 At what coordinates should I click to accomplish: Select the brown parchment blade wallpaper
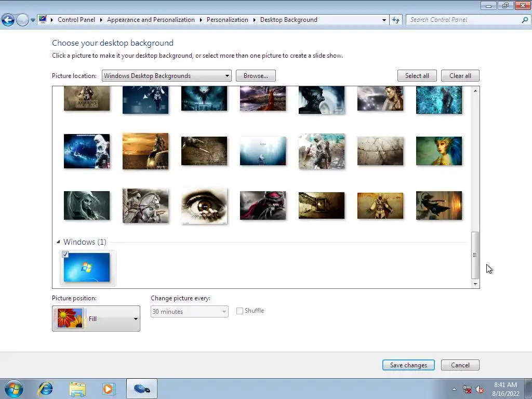point(204,151)
